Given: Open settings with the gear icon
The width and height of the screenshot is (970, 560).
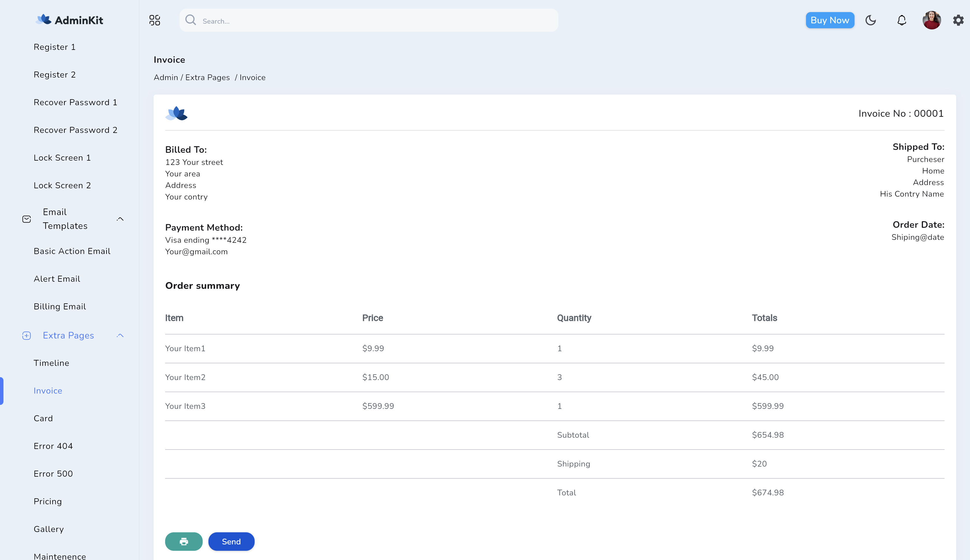Looking at the screenshot, I should click(x=958, y=20).
